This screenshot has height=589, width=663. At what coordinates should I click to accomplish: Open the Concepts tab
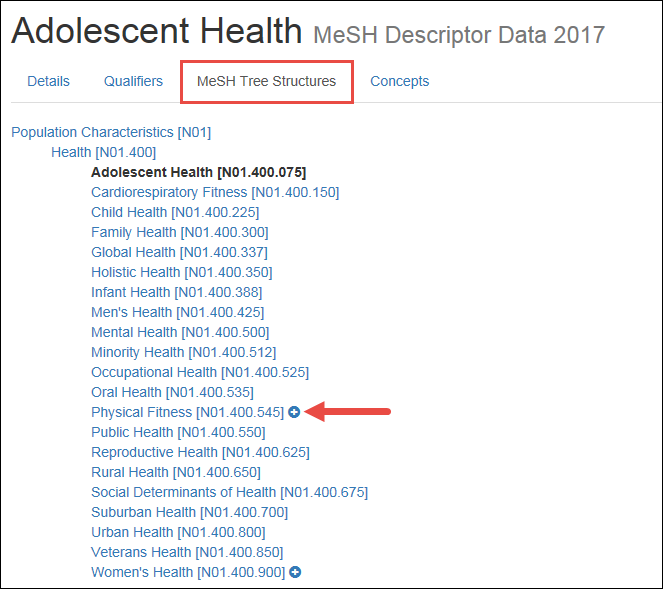(x=399, y=81)
